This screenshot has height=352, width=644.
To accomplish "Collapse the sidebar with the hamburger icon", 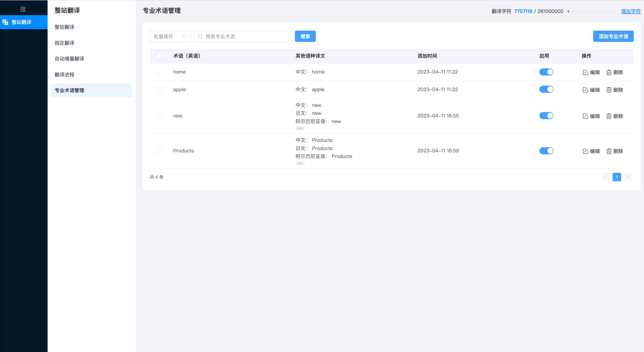I will click(x=23, y=9).
